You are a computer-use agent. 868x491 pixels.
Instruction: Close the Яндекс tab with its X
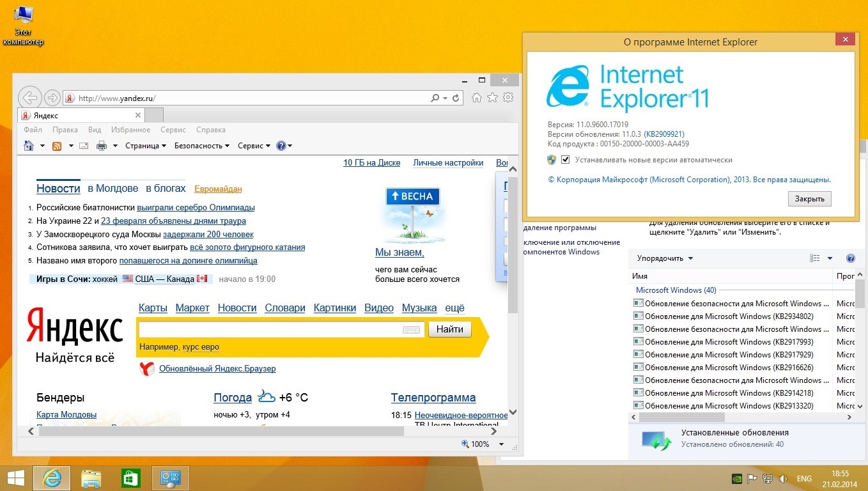click(137, 115)
